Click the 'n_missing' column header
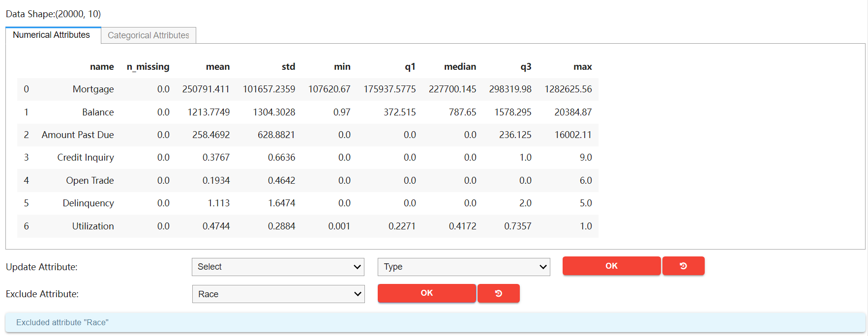The height and width of the screenshot is (336, 868). [x=148, y=67]
